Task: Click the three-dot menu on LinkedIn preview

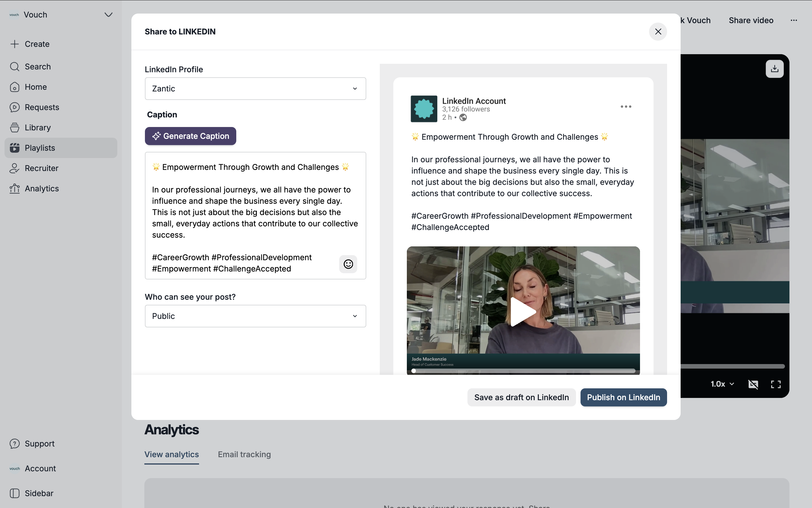Action: 626,106
